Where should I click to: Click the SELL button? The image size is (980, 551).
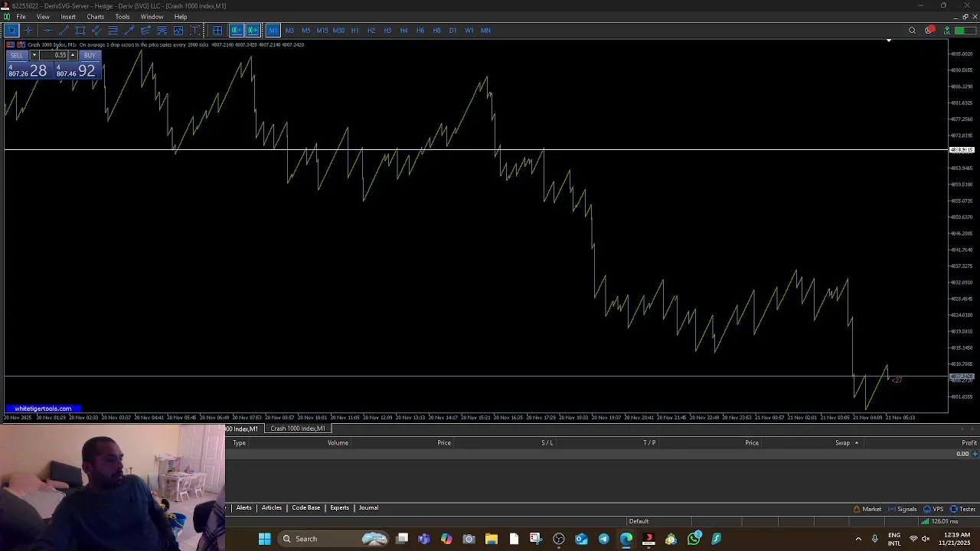point(17,55)
